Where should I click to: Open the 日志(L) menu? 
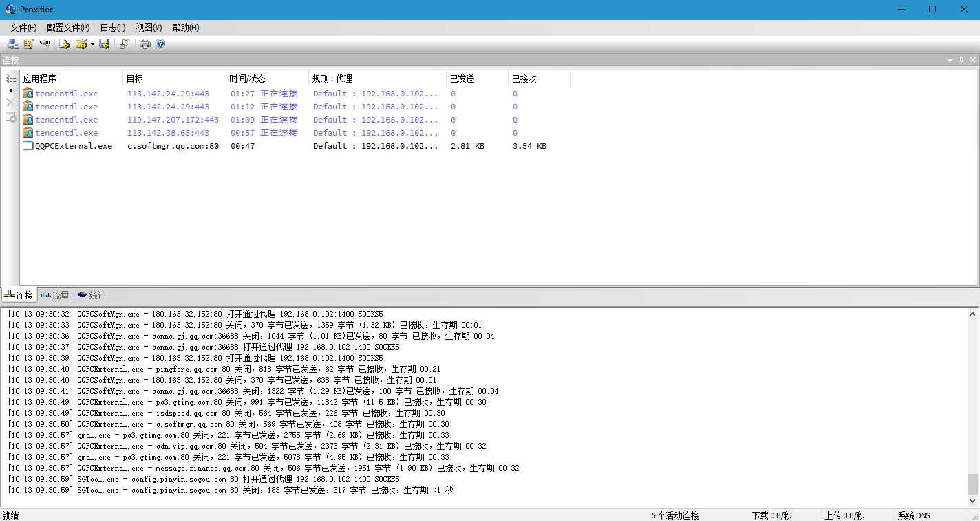coord(113,28)
